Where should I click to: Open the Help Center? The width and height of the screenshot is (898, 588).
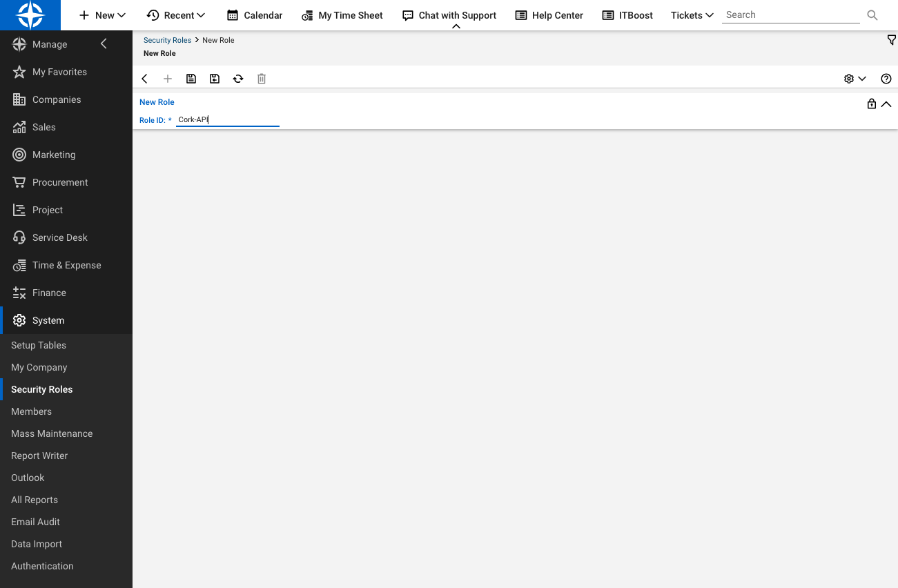click(549, 15)
